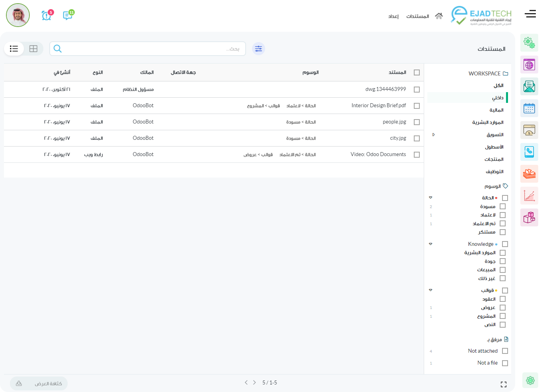The image size is (543, 392).
Task: Switch to kanban grid view
Action: tap(33, 49)
